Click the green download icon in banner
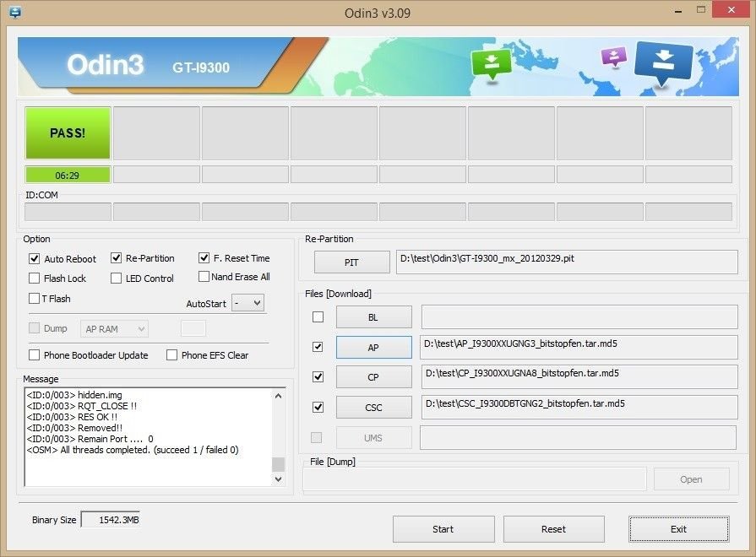Screen dimensions: 756x557 (492, 63)
